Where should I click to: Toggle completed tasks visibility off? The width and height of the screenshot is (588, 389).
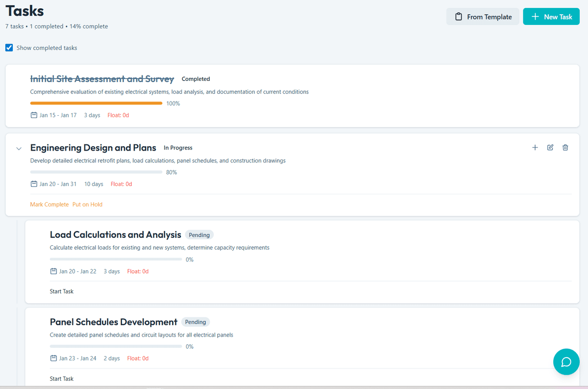click(x=9, y=48)
